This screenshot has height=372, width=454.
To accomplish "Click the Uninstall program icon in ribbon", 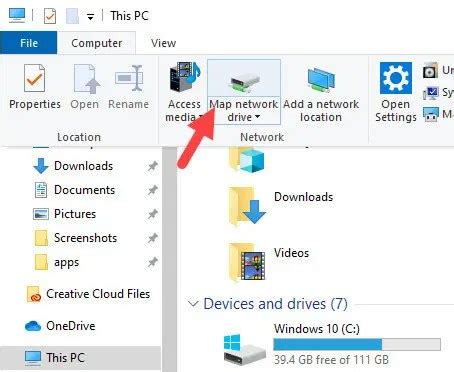I will [430, 71].
